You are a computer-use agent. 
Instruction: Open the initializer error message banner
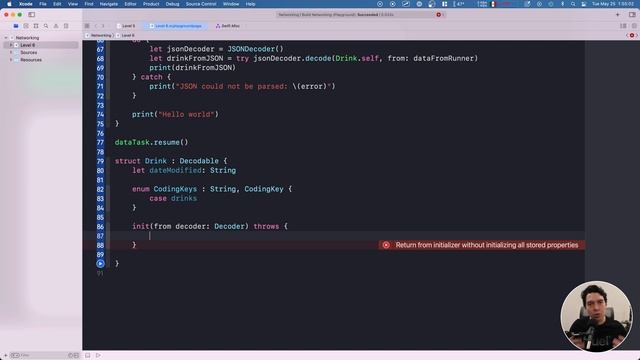[482, 245]
